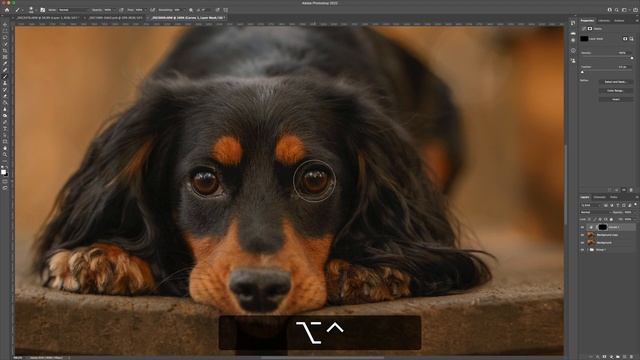Open the Properties panel tab
640x360 pixels.
(587, 20)
